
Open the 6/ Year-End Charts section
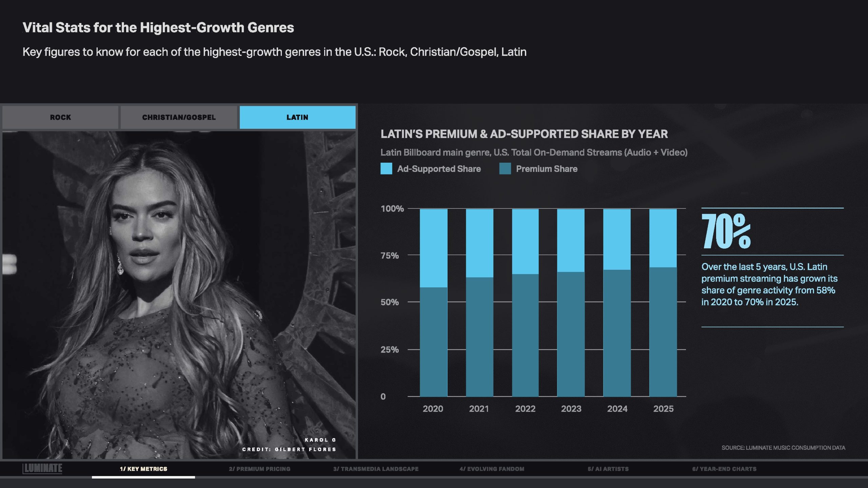click(724, 469)
